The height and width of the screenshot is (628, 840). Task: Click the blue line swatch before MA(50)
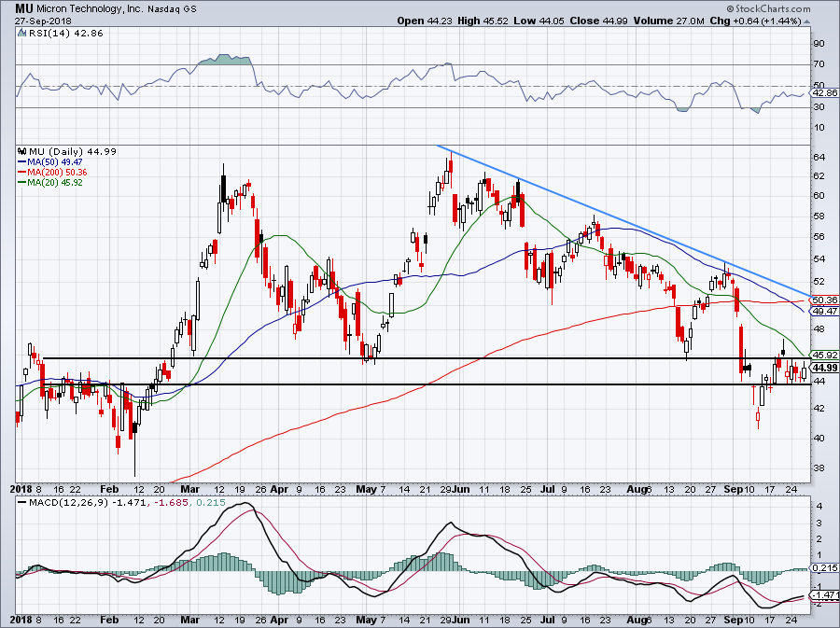tap(22, 162)
